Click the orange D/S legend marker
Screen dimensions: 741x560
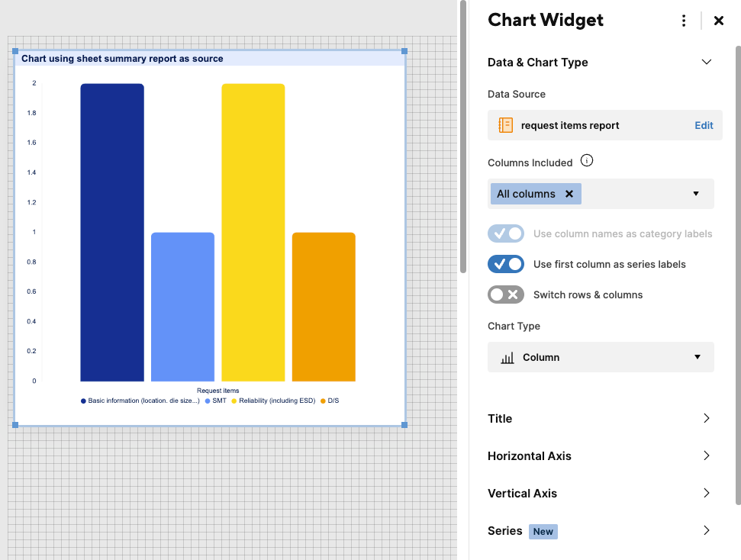coord(323,401)
